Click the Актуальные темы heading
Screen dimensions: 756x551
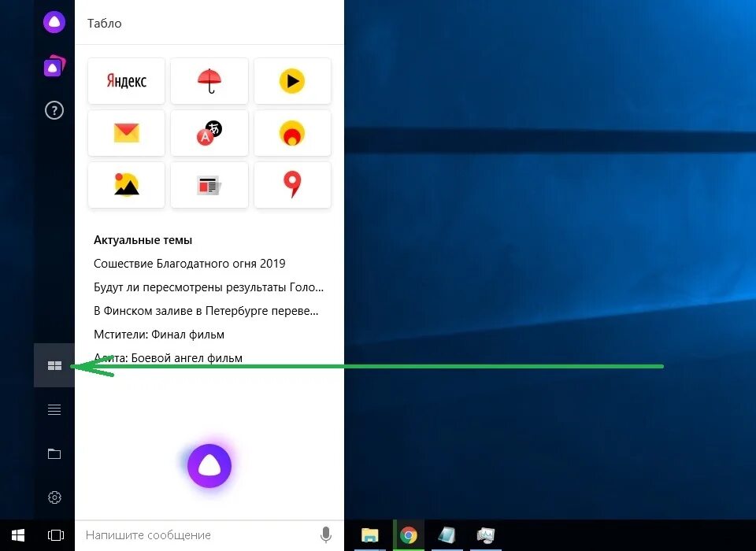pos(143,240)
